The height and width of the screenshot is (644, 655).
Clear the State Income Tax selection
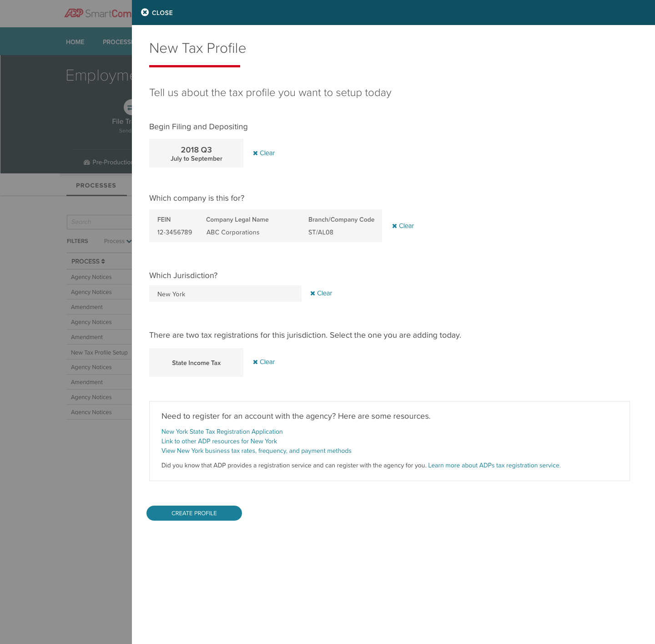(x=264, y=362)
